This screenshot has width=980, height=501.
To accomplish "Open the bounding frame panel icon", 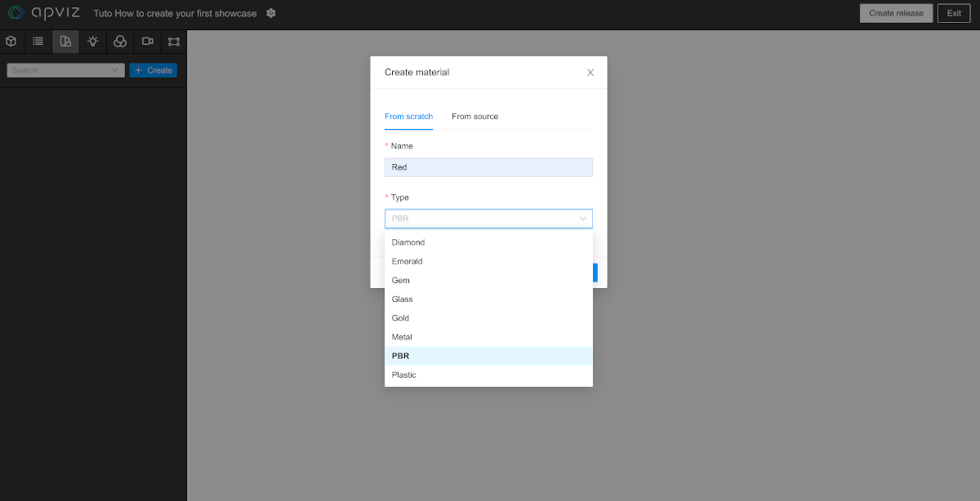I will 174,42.
